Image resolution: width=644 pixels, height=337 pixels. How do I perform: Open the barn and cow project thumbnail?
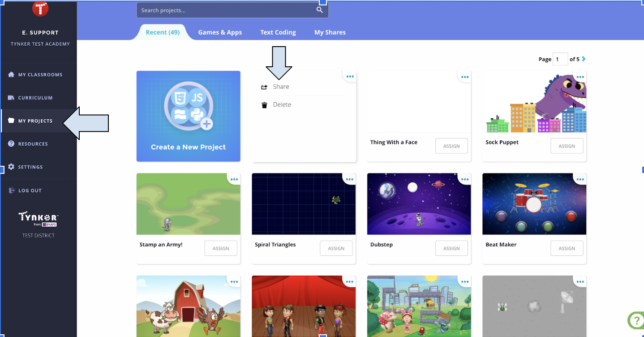click(189, 307)
